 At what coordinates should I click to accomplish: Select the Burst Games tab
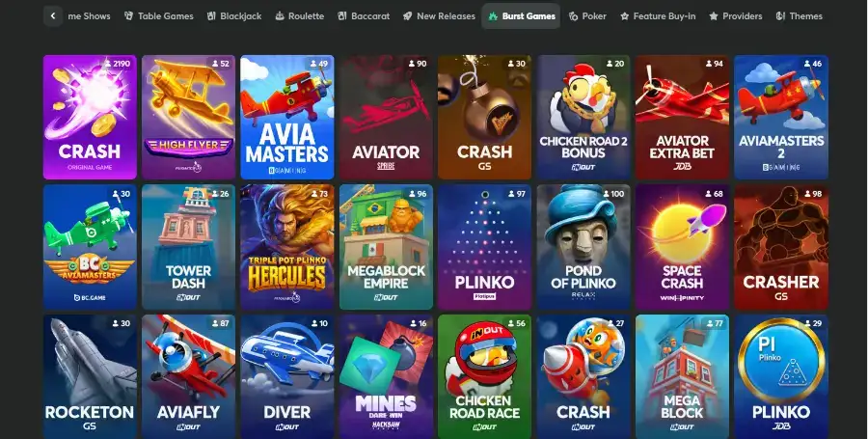click(x=522, y=16)
